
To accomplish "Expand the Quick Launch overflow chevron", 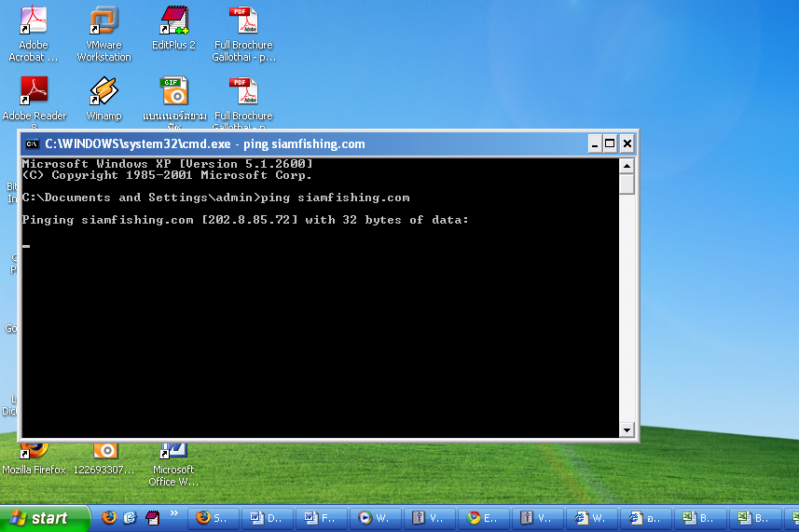I will click(174, 513).
